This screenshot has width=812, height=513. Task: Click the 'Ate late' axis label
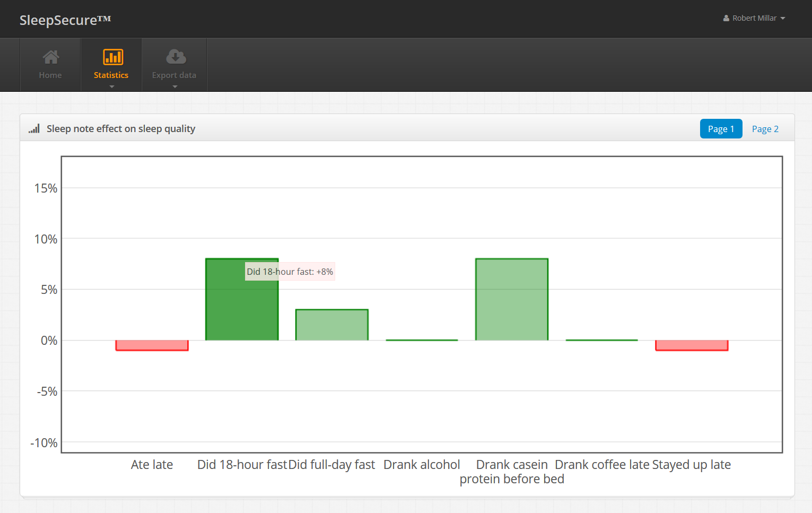pyautogui.click(x=152, y=465)
